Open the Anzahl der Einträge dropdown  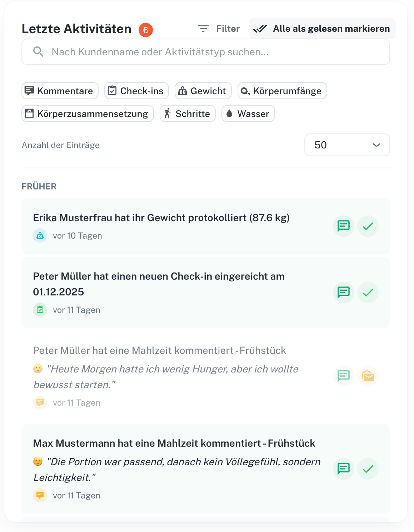point(346,145)
